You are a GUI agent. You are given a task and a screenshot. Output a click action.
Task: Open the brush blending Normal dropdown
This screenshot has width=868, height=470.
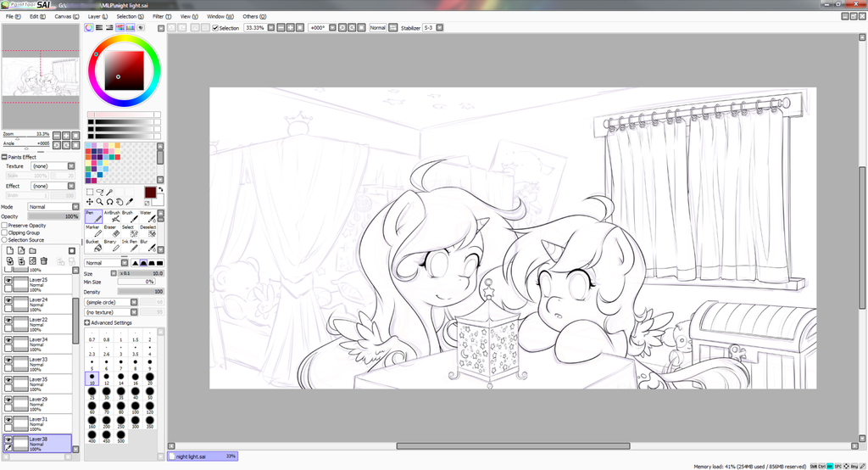point(106,263)
